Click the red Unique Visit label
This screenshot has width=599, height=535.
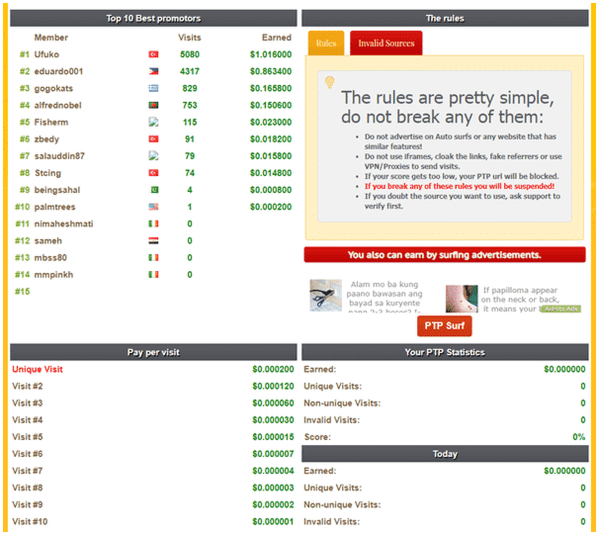37,369
